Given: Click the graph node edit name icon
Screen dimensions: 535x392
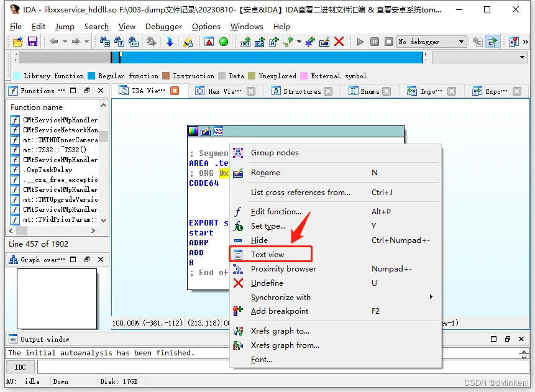Looking at the screenshot, I should click(x=206, y=131).
